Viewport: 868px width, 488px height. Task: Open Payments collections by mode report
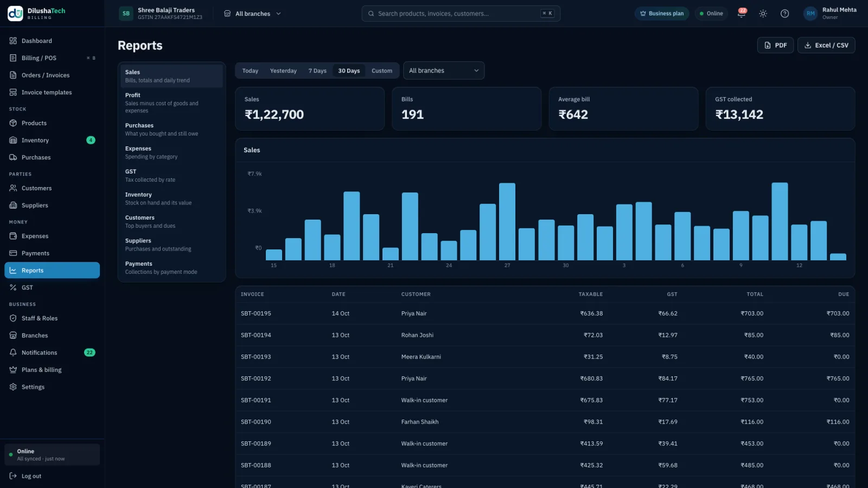click(x=171, y=267)
